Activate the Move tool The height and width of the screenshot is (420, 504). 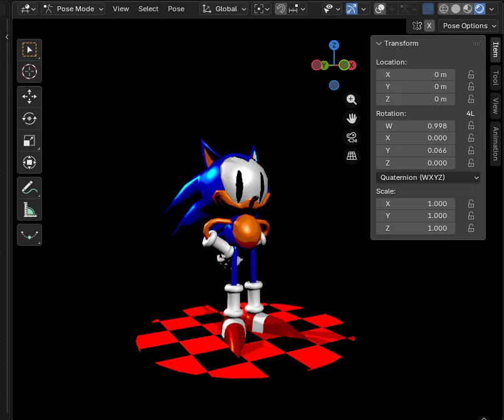29,97
